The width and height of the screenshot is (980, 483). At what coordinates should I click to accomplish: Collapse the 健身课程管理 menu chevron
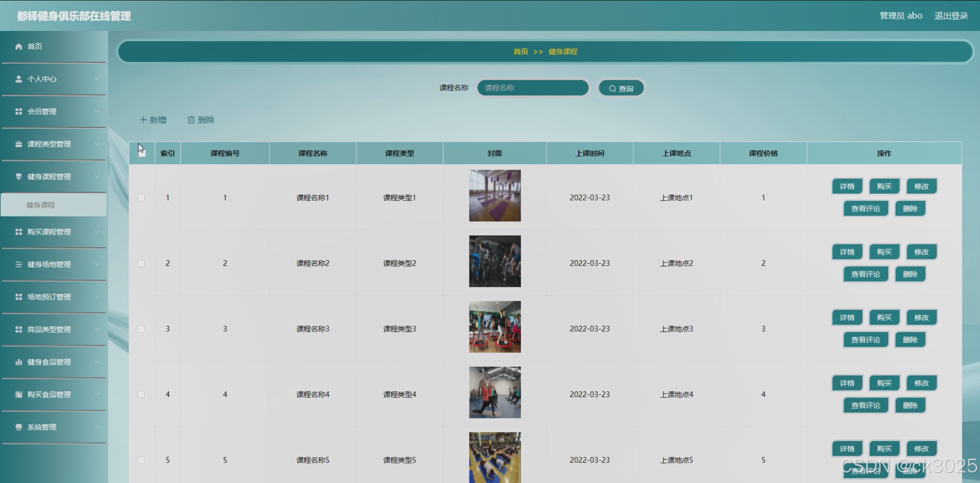(97, 177)
